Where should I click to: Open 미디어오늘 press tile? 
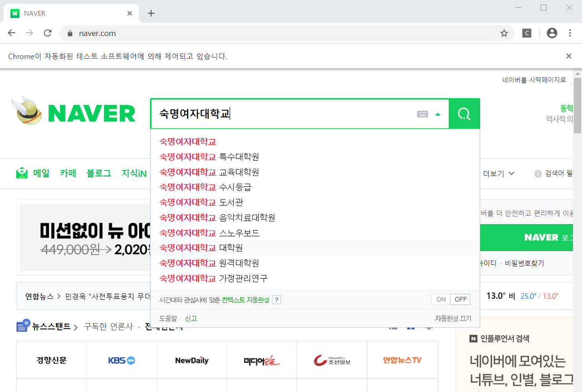coord(261,360)
